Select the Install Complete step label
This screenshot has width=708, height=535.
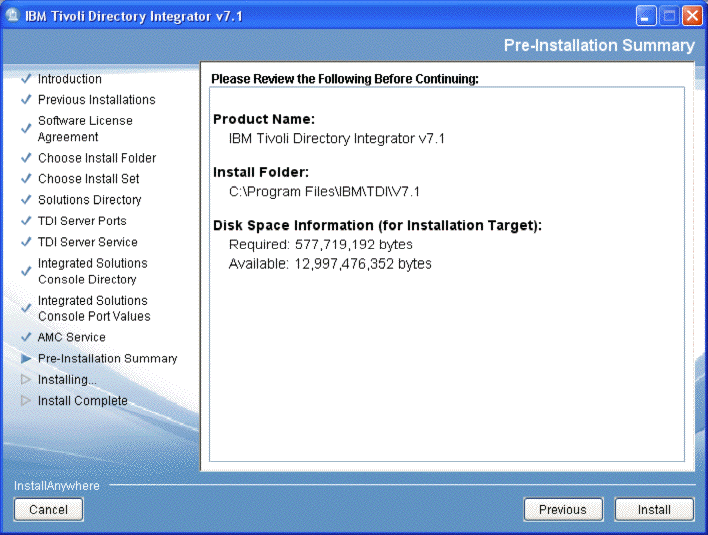[83, 401]
